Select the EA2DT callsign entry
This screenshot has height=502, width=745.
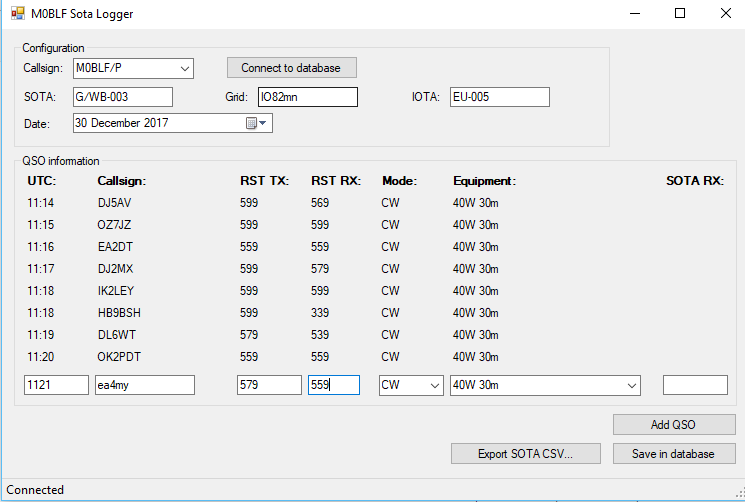coord(115,247)
